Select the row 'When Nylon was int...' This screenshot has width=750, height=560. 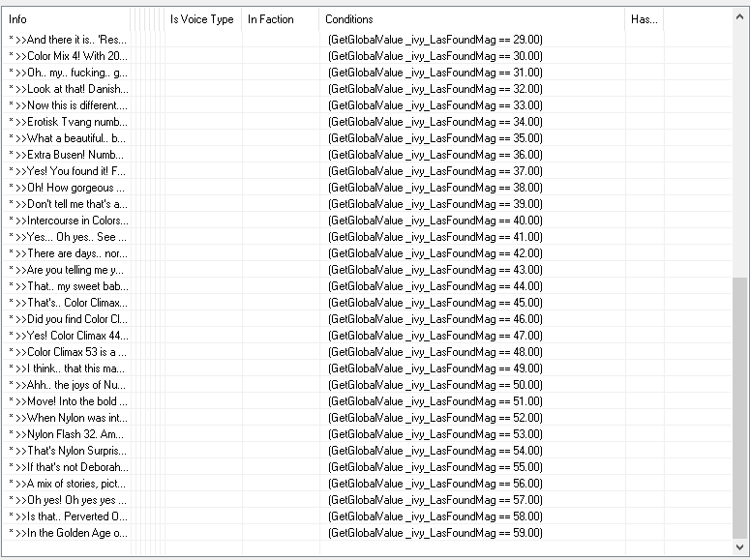(367, 418)
